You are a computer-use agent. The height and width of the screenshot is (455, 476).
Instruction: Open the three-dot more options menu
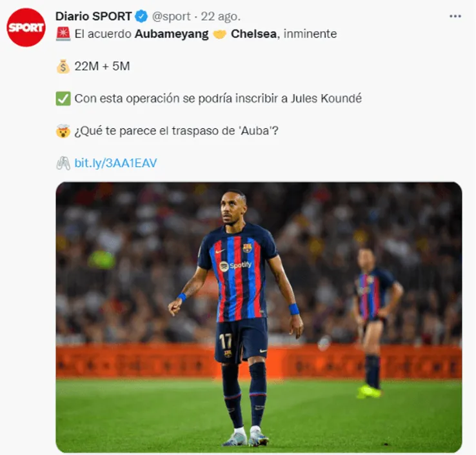455,16
